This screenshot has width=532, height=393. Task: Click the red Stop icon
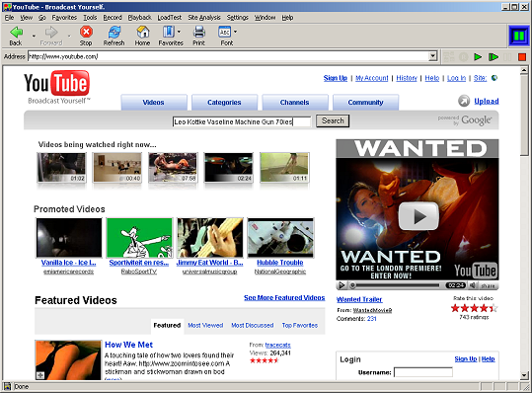tap(86, 32)
